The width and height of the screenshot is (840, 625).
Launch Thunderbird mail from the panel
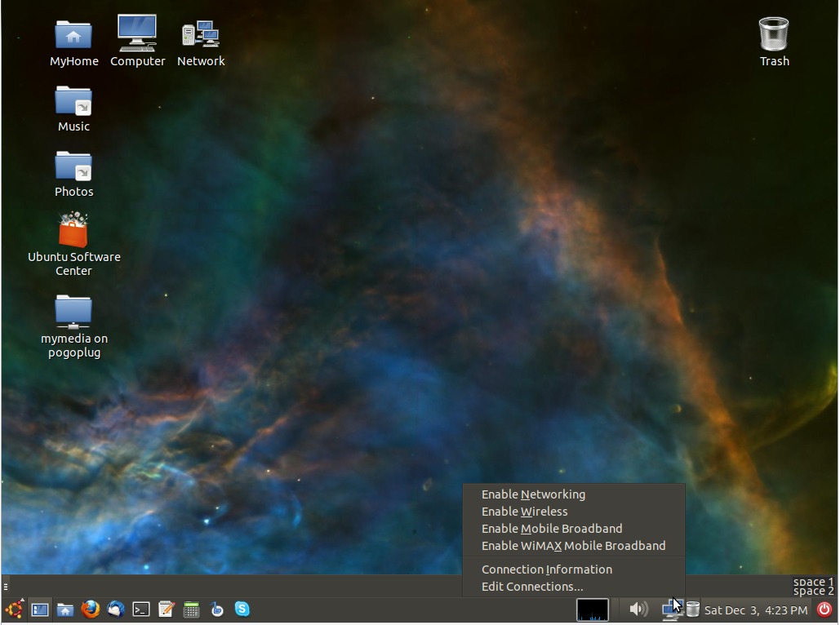(116, 609)
